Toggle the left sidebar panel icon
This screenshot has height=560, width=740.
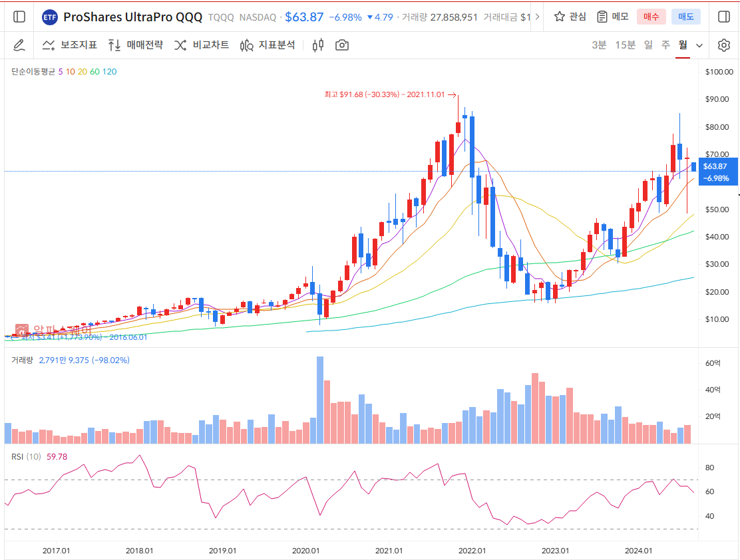[19, 17]
